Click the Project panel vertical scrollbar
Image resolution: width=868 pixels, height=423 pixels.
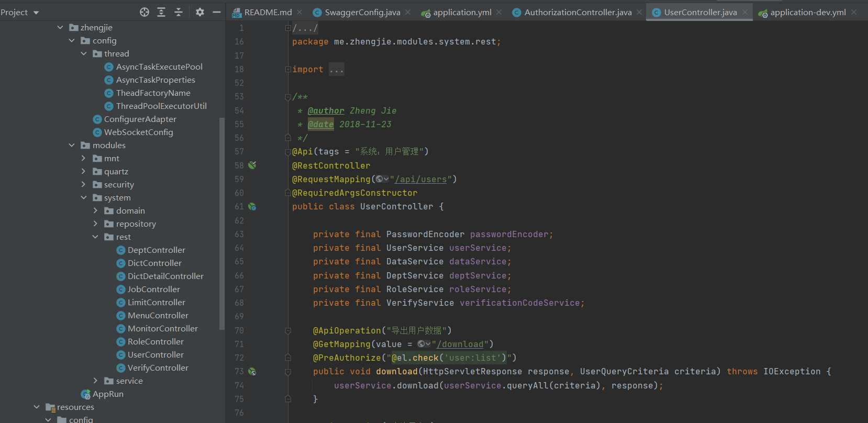[x=222, y=224]
